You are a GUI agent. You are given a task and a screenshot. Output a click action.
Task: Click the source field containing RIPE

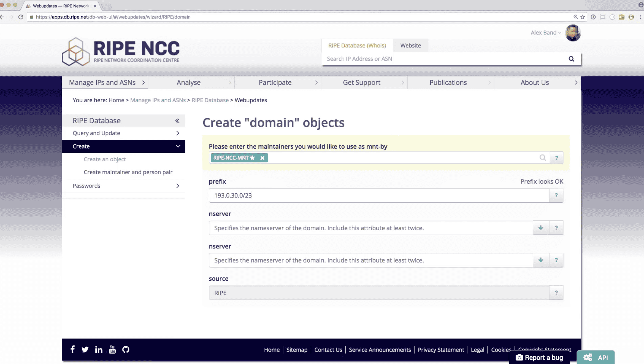click(379, 293)
